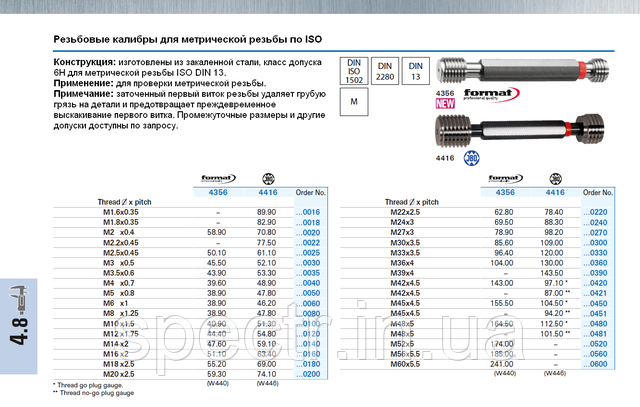
Task: Click order number ...0390
Action: 596,273
